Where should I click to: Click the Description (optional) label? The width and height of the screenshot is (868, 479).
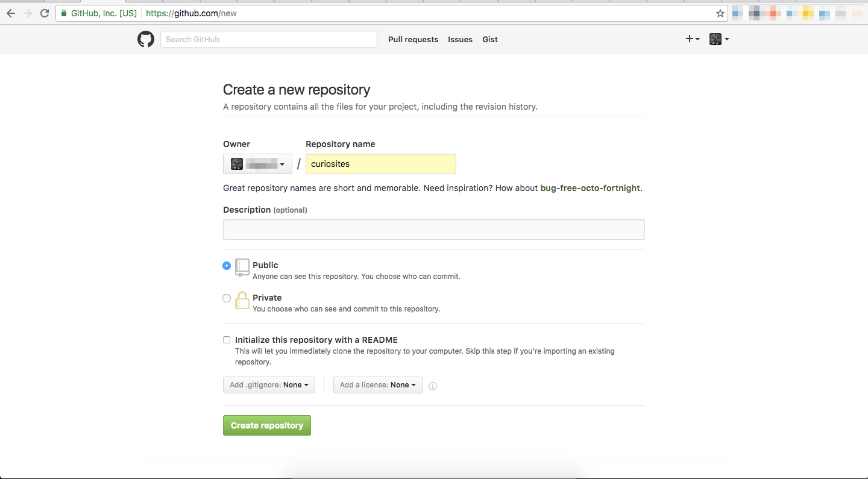pyautogui.click(x=265, y=210)
